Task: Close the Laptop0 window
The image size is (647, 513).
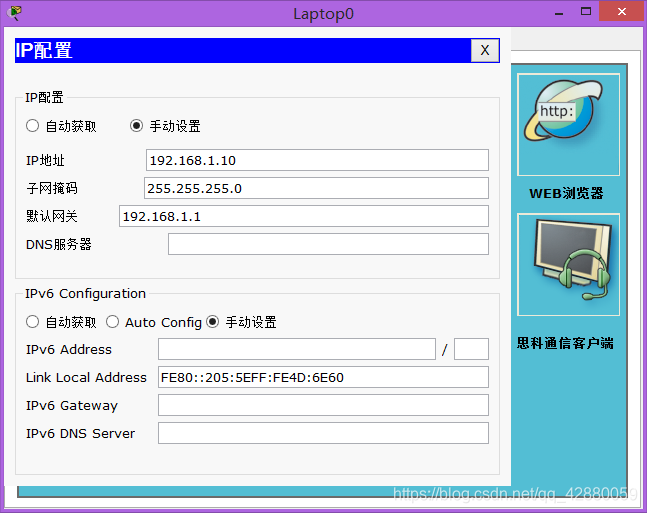Action: click(622, 12)
